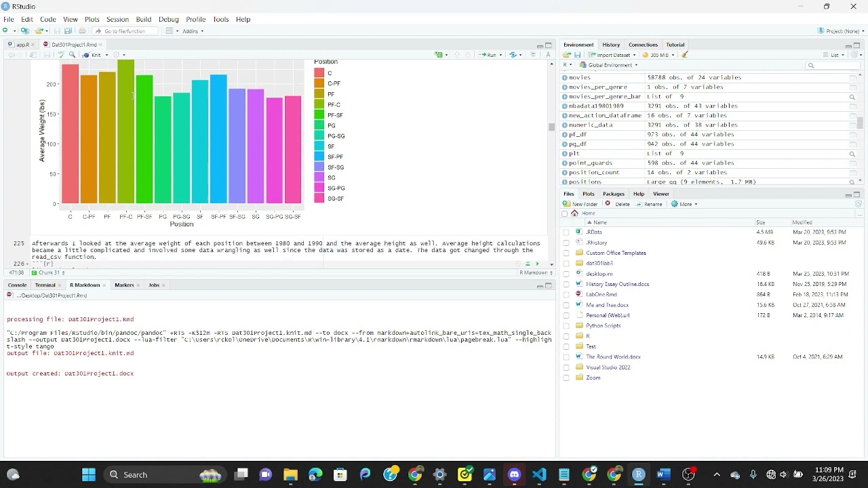Click the New File icon in toolbar
This screenshot has width=868, height=488.
pyautogui.click(x=5, y=31)
